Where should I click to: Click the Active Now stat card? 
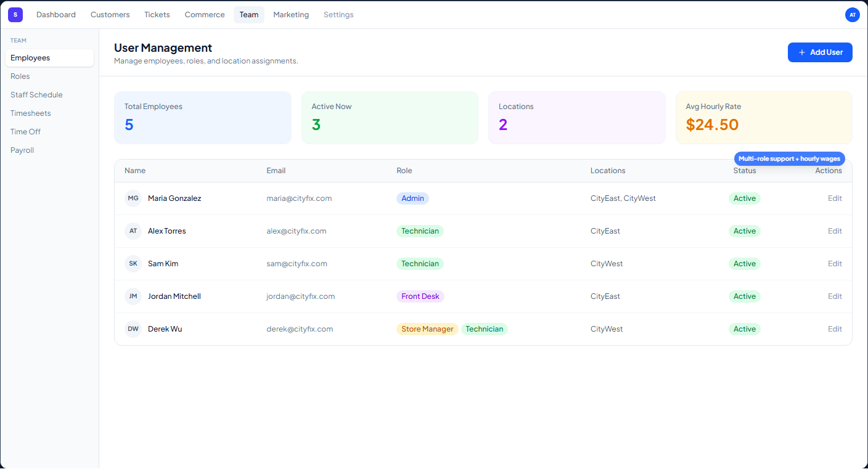pos(390,118)
